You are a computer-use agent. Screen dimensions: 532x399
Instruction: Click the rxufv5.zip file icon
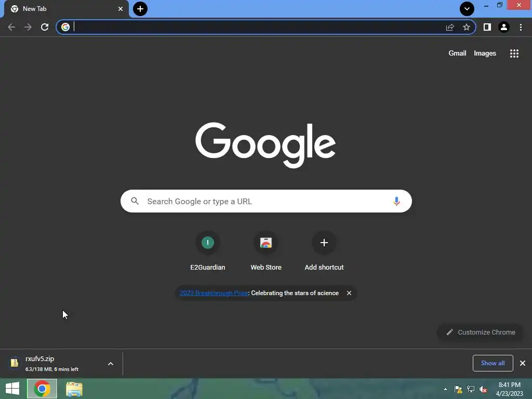15,363
